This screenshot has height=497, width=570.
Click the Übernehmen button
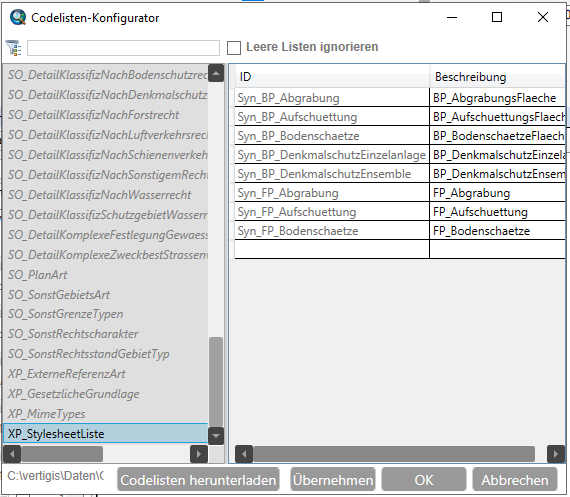point(333,480)
